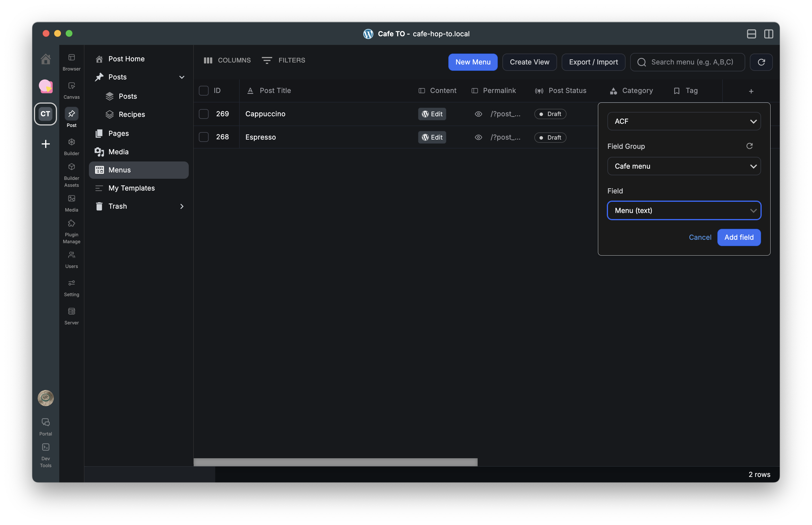Toggle the select-all checkbox in the header

pos(203,91)
